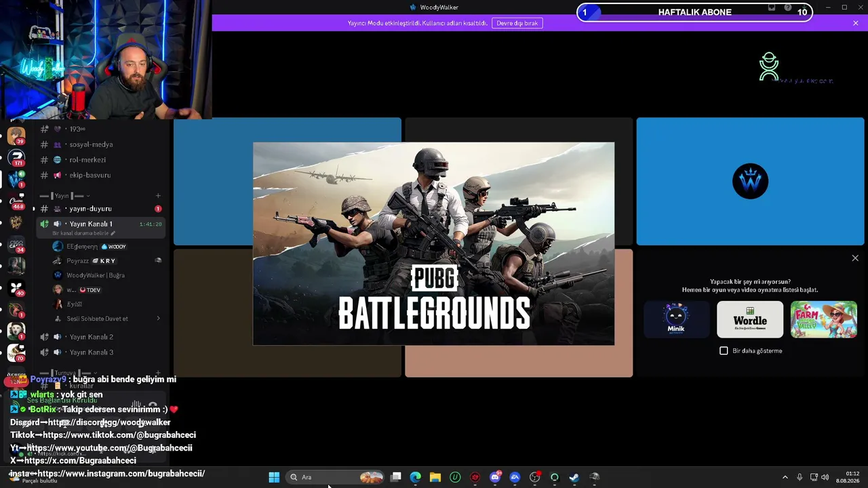Launch the Minik activity
Image resolution: width=868 pixels, height=488 pixels.
coord(676,319)
